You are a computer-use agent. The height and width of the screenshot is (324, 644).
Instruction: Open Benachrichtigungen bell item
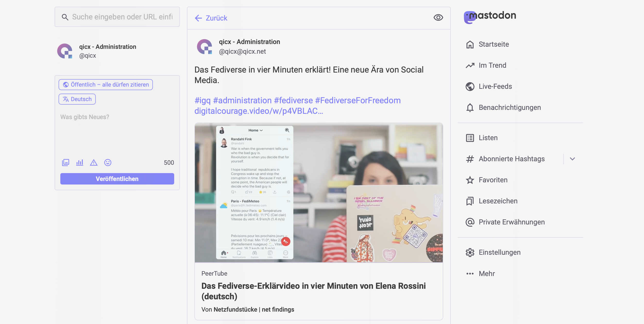click(509, 108)
